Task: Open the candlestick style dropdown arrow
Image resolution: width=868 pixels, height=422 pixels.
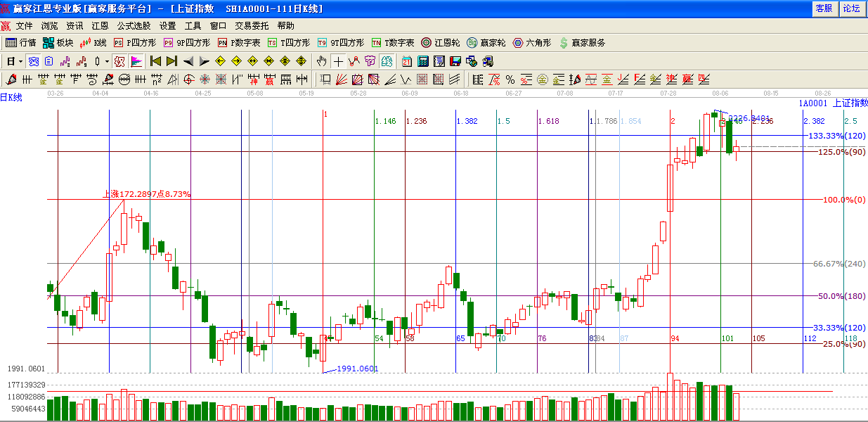Action: click(x=107, y=61)
